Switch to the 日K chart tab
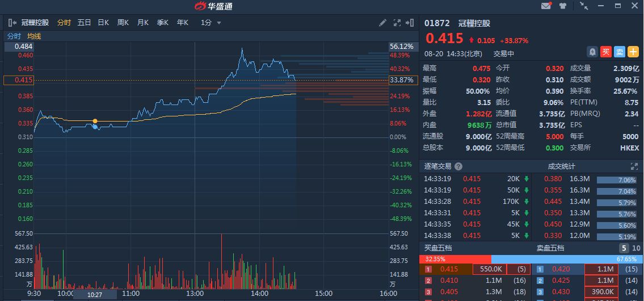The width and height of the screenshot is (644, 301). (x=103, y=23)
